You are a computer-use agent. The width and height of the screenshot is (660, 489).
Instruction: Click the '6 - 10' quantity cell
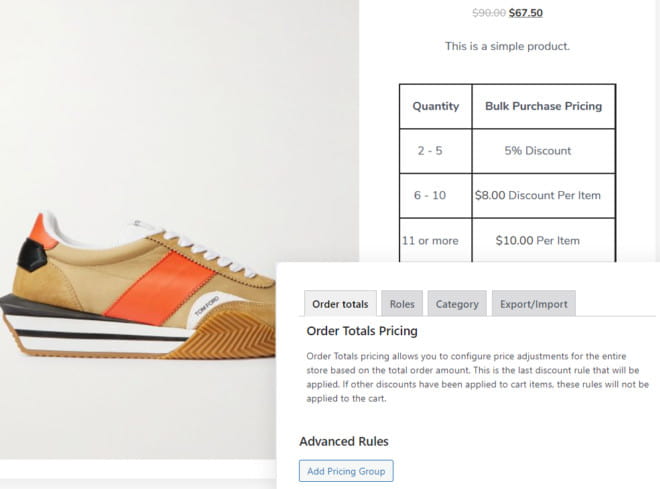(435, 196)
